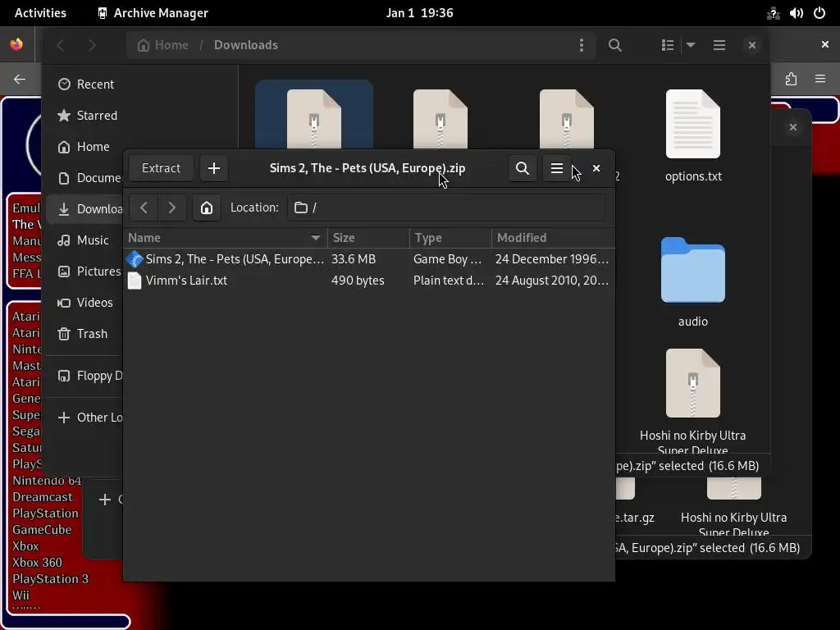Open the power menu icon
The height and width of the screenshot is (630, 840).
[819, 13]
